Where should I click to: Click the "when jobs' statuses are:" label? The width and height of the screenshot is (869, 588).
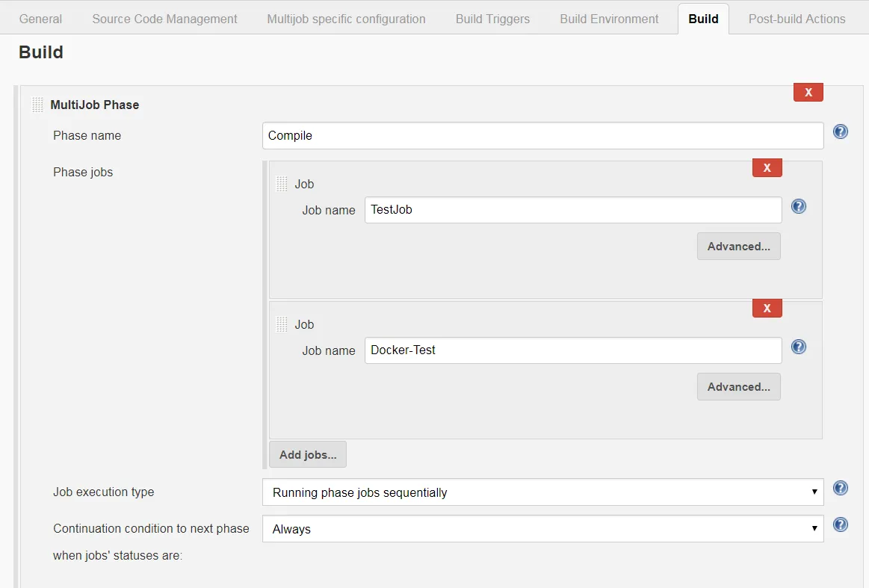[117, 555]
